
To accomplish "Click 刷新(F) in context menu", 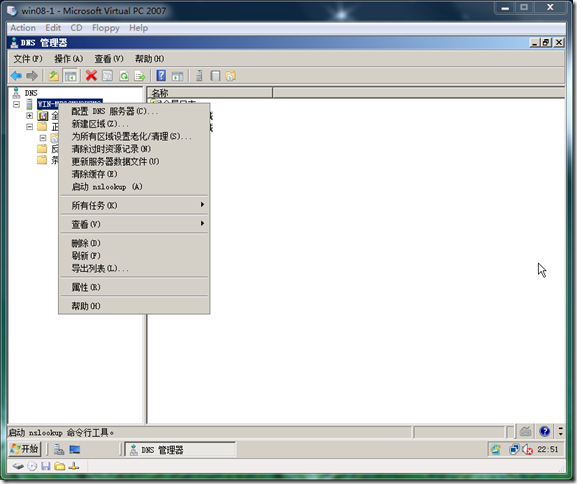I will (x=134, y=255).
